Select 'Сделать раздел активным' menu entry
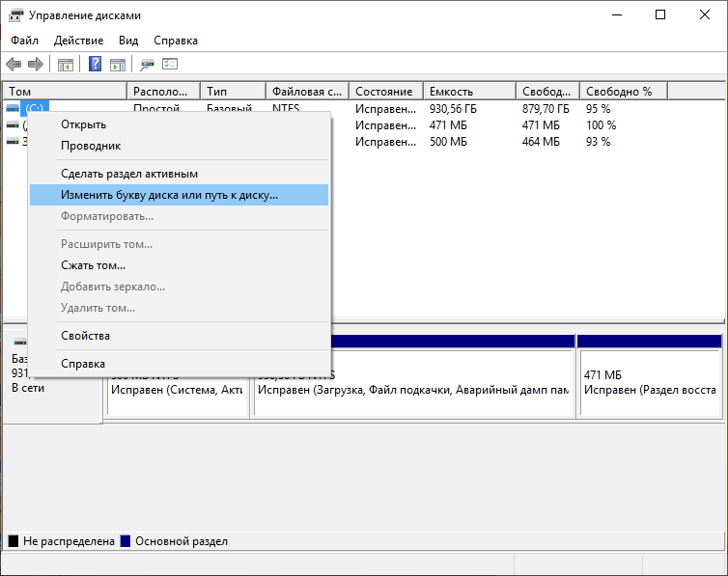The image size is (728, 576). point(179,174)
